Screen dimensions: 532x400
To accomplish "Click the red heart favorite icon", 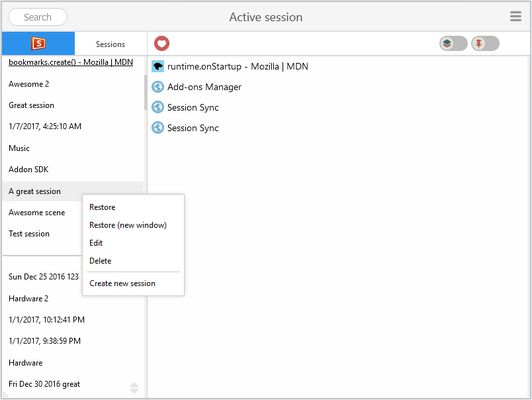I will [162, 43].
